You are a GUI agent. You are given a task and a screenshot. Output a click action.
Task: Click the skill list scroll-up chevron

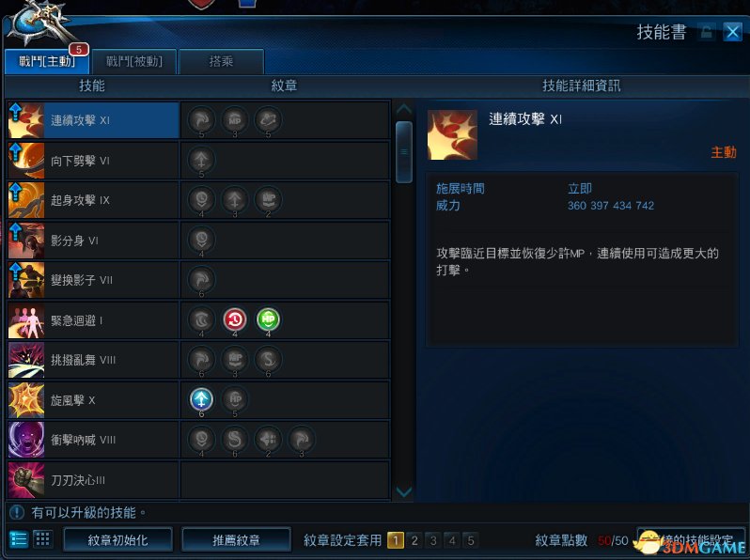(404, 109)
